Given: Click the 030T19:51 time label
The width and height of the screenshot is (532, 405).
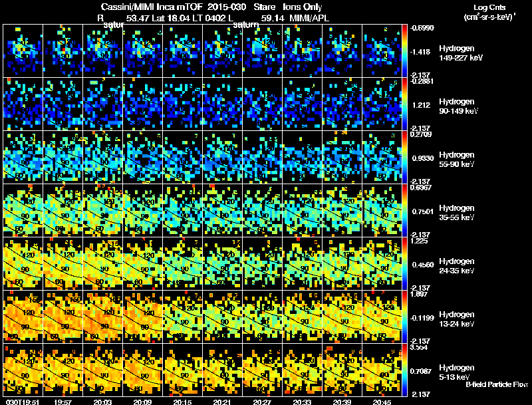Looking at the screenshot, I should (23, 402).
